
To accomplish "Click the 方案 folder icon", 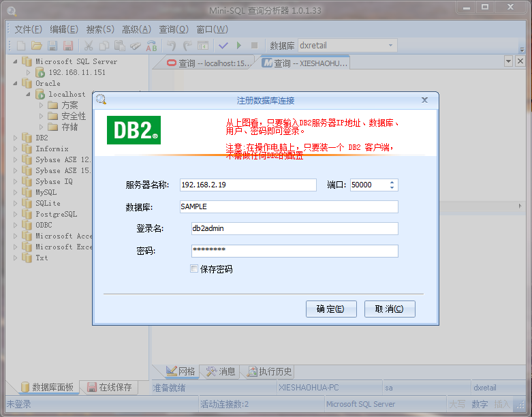I will tap(52, 105).
